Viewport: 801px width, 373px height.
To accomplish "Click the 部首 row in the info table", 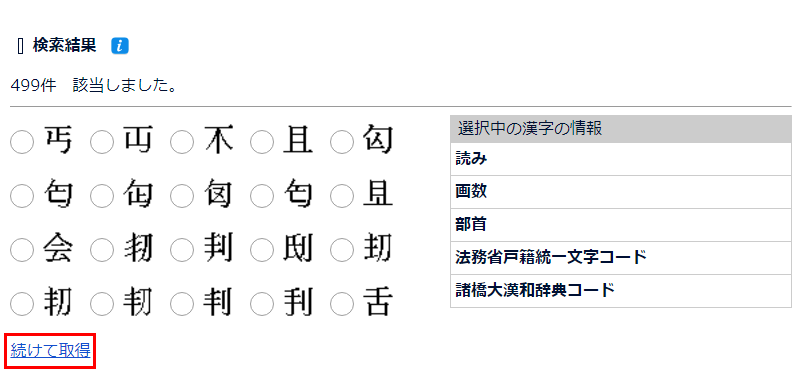I will (621, 225).
